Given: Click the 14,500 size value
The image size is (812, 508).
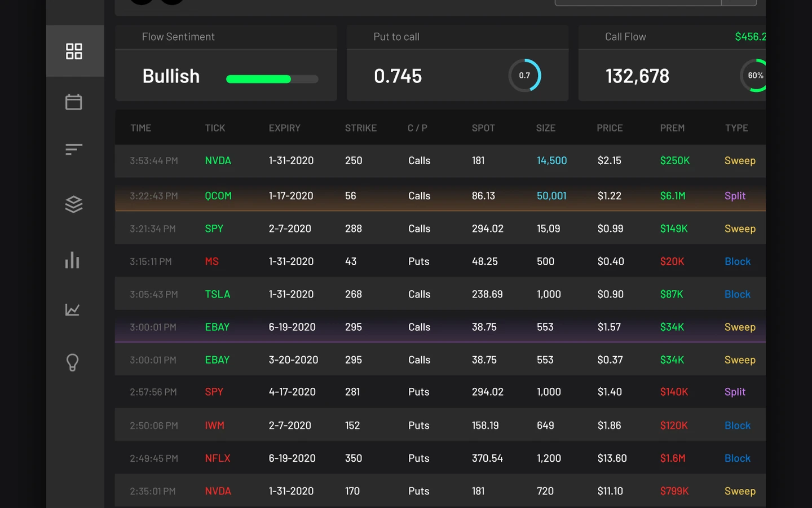Looking at the screenshot, I should pos(552,161).
